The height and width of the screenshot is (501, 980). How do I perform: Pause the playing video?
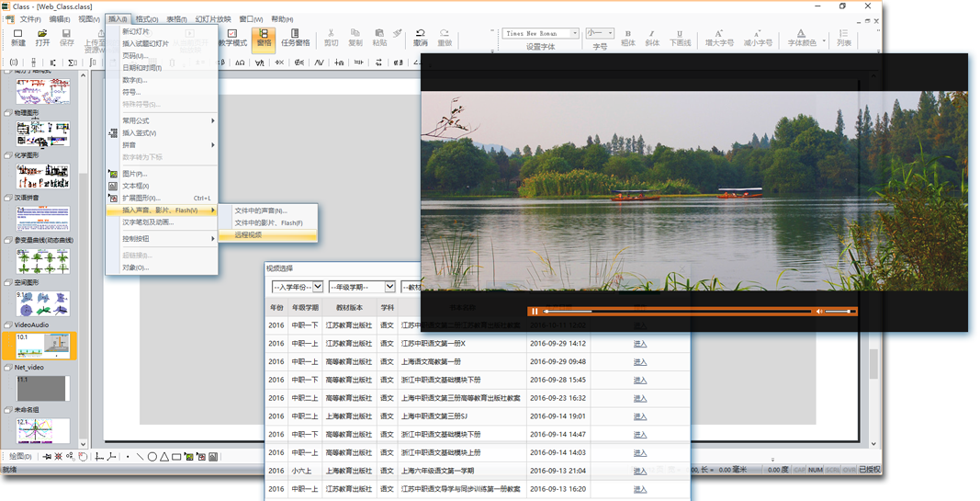click(x=535, y=312)
